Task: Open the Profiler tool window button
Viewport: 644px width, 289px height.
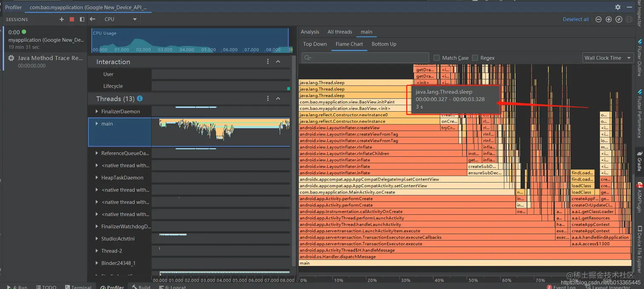Action: 112,287
